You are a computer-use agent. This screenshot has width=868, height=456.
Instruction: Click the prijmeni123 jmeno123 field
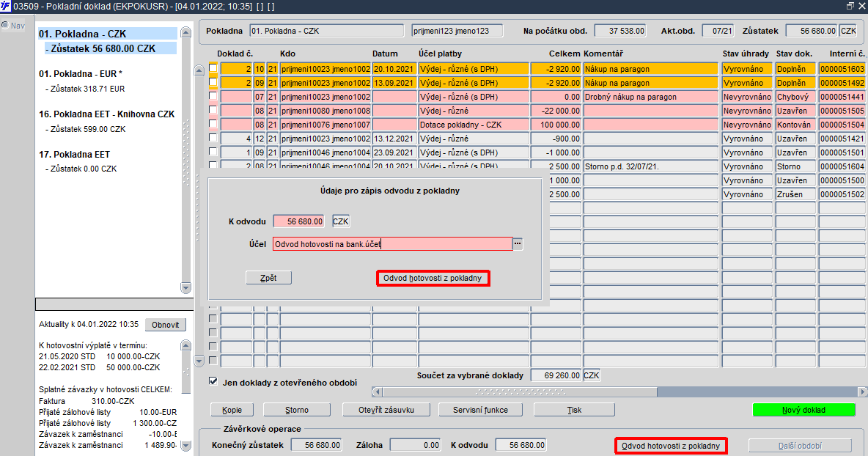click(457, 31)
